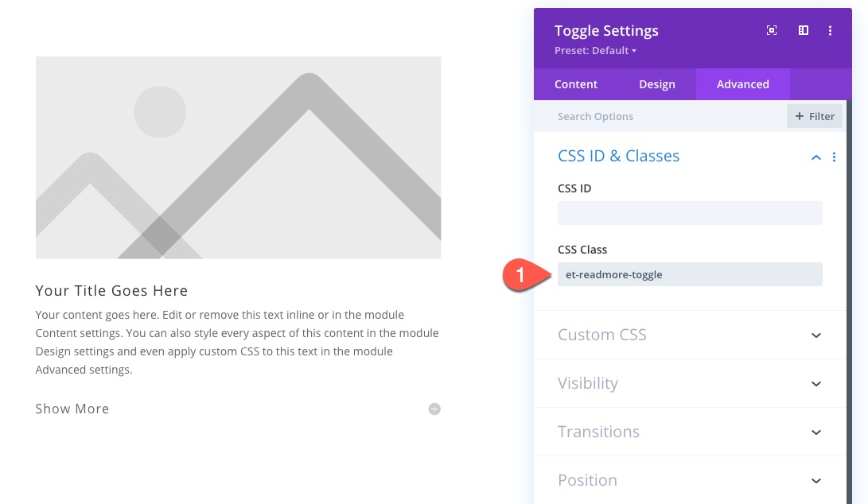Viewport: 868px width, 504px height.
Task: Open CSS ID & Classes three-dot options
Action: [x=834, y=157]
